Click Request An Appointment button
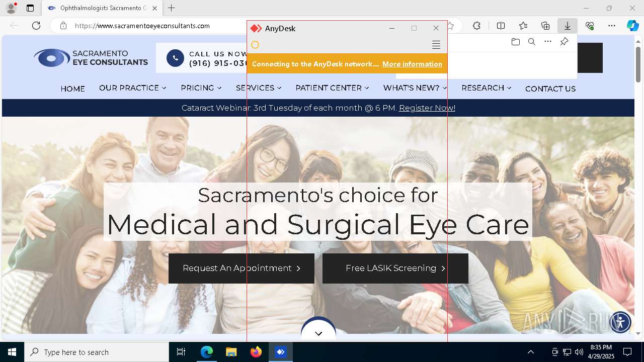Image resolution: width=644 pixels, height=362 pixels. click(x=242, y=268)
